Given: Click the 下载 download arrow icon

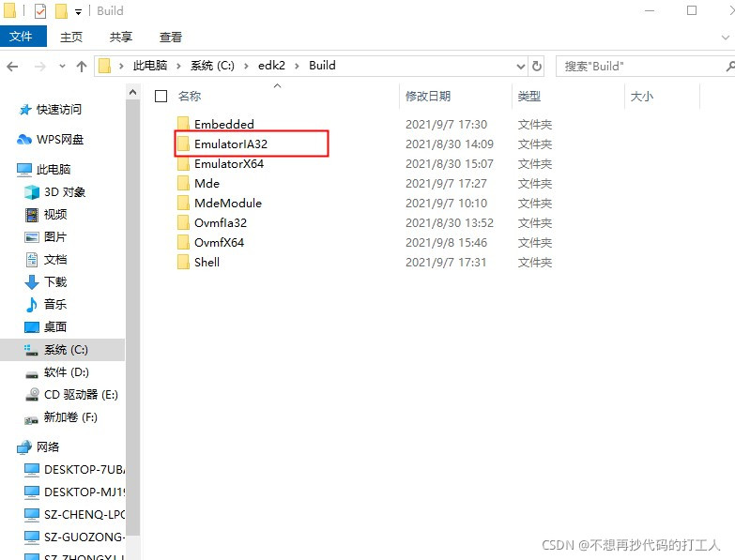Looking at the screenshot, I should [32, 282].
